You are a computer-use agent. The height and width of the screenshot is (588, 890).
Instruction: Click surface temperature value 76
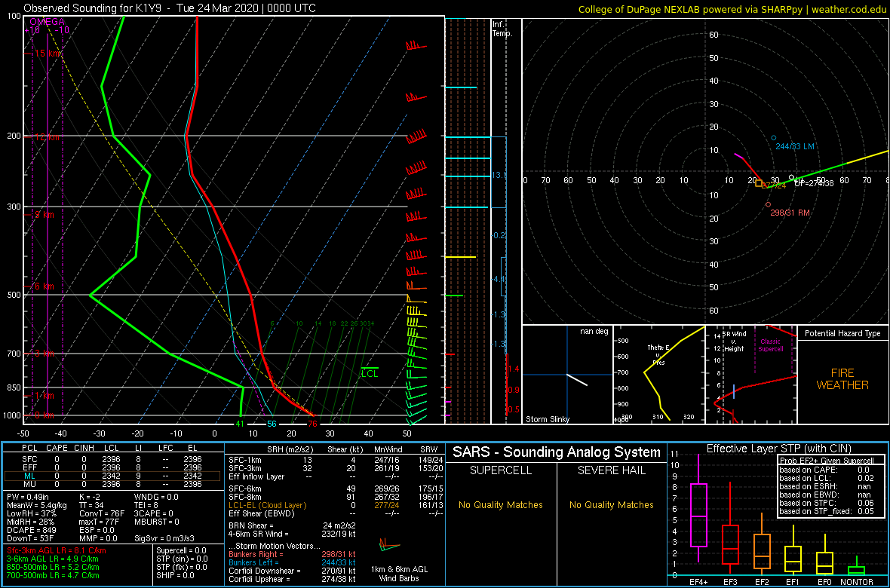coord(311,424)
